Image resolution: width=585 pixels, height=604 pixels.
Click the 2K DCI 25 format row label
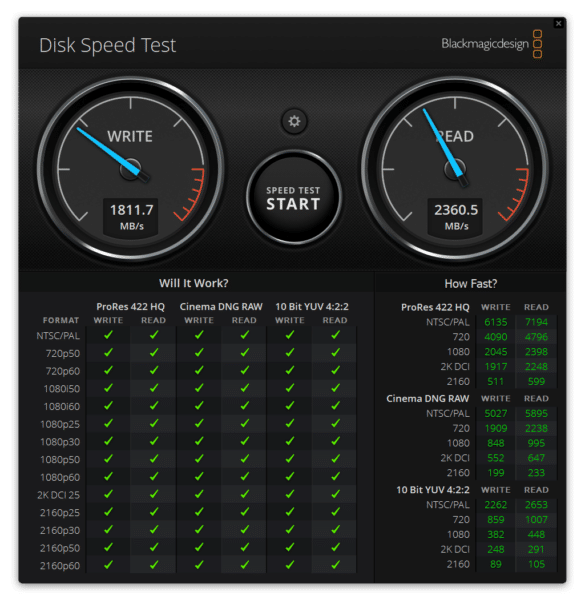[x=59, y=495]
